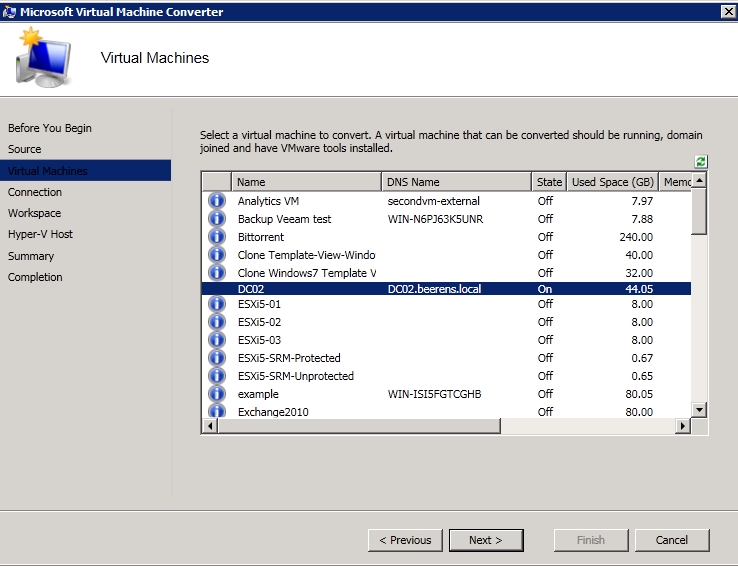Viewport: 738px width, 567px height.
Task: Click the horizontal scrollbar left arrow
Action: tap(210, 426)
